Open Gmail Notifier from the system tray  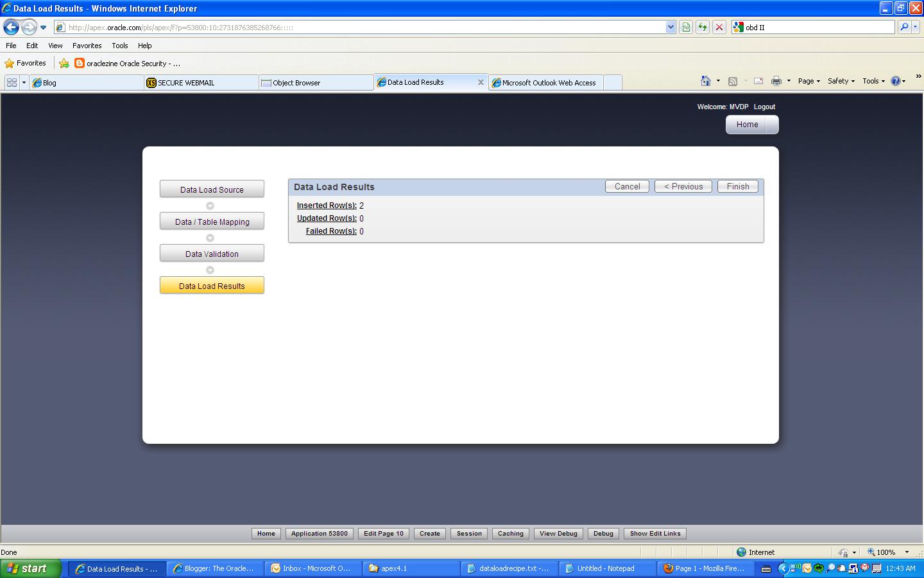864,568
